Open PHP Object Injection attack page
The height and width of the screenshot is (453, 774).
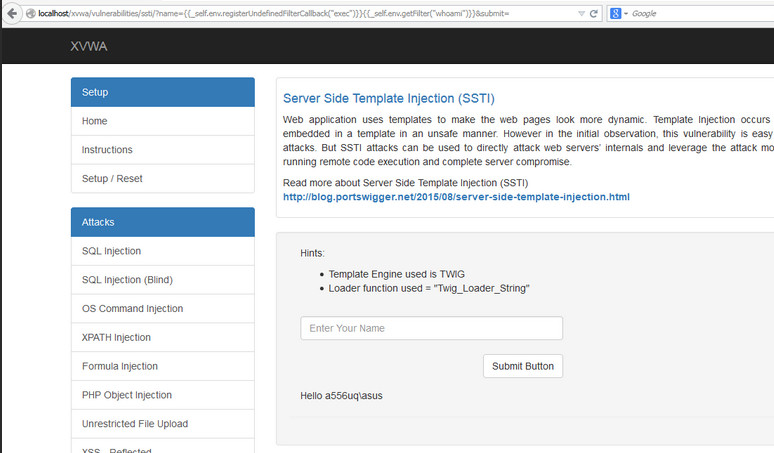[x=163, y=395]
